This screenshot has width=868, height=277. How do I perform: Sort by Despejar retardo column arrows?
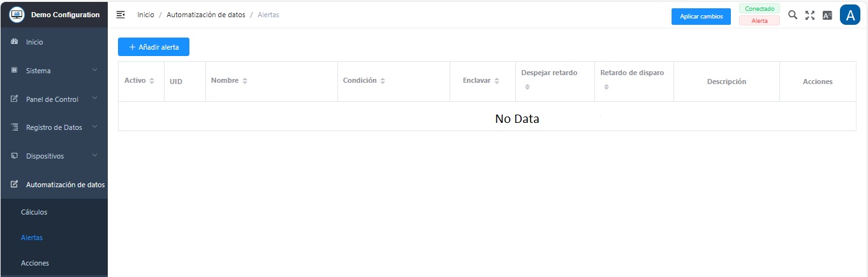point(527,87)
